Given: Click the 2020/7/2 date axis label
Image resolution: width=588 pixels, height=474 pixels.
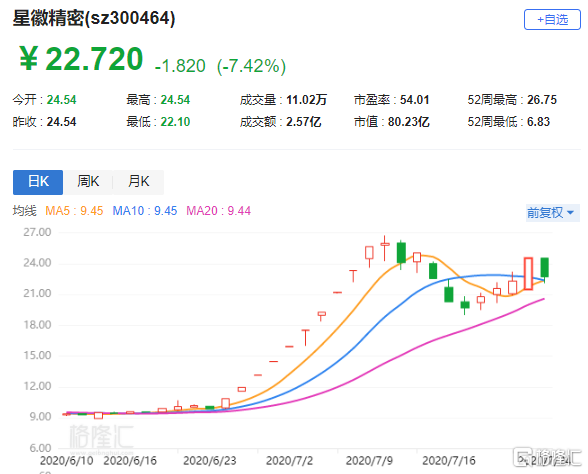Looking at the screenshot, I should tap(289, 460).
